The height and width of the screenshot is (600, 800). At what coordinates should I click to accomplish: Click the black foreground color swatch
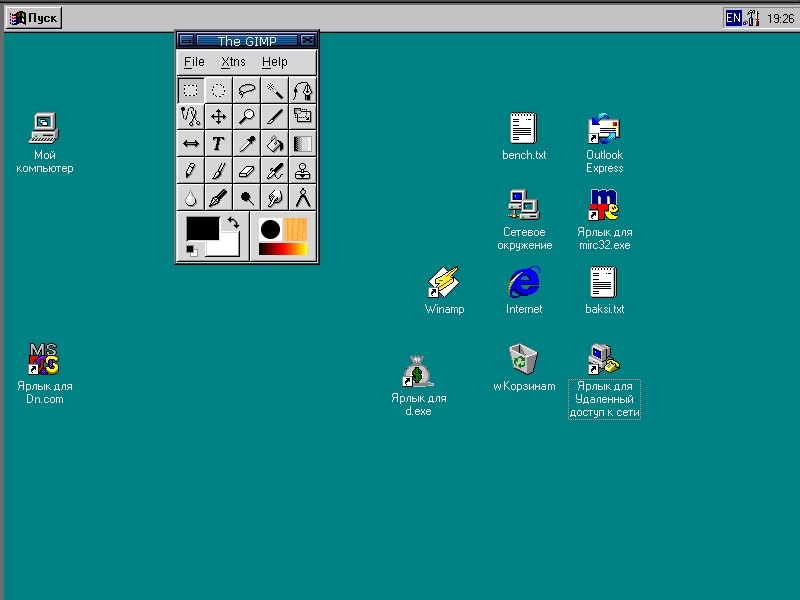click(x=202, y=228)
